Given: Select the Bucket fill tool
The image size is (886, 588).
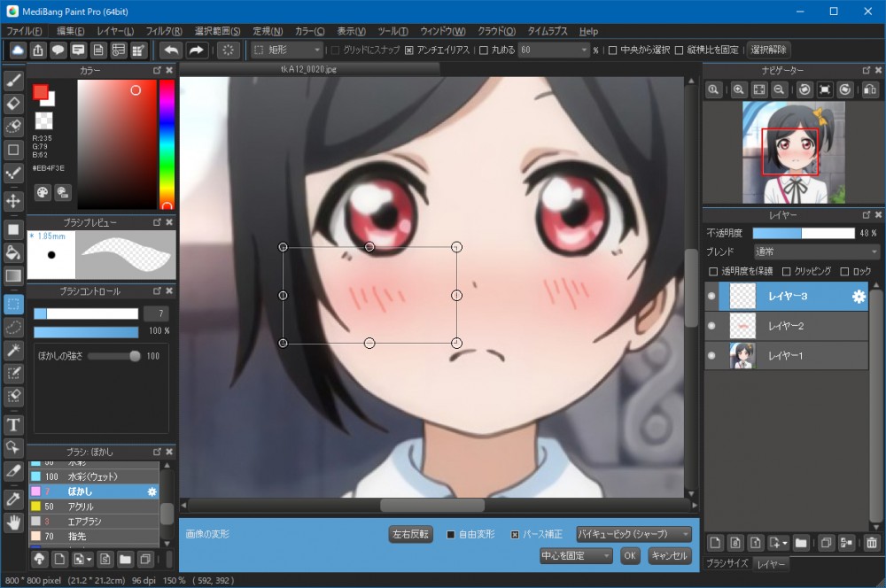Looking at the screenshot, I should 13,252.
